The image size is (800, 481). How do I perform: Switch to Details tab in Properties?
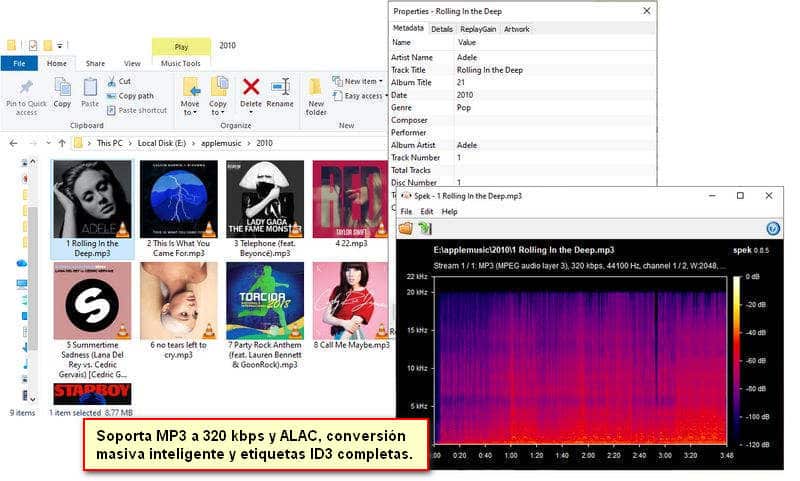click(442, 29)
